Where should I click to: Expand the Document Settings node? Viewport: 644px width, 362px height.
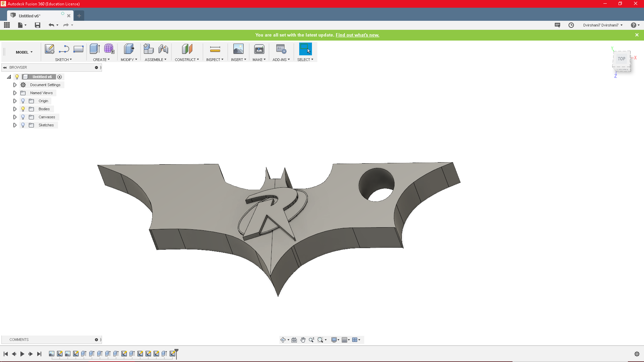[15, 85]
